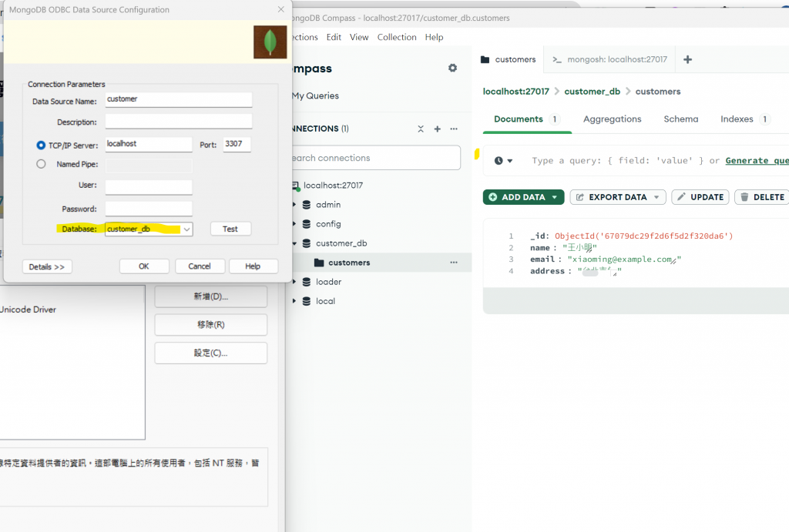This screenshot has height=532, width=789.
Task: Expand the loader database tree node
Action: (294, 282)
